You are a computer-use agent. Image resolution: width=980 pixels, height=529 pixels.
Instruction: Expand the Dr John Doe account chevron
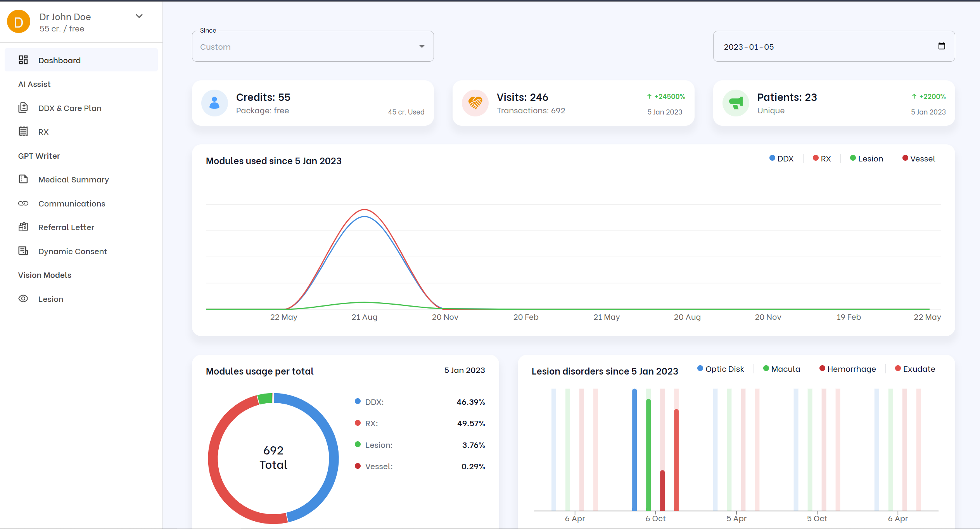tap(139, 16)
